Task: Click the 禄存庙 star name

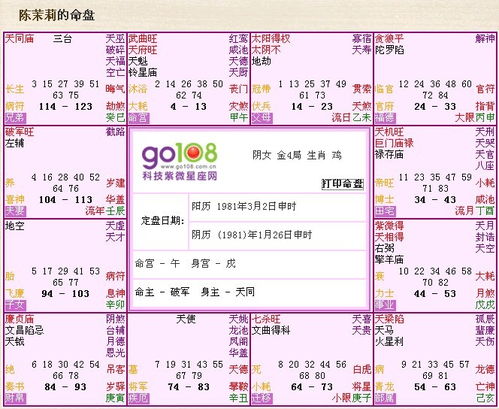Action: coord(389,154)
